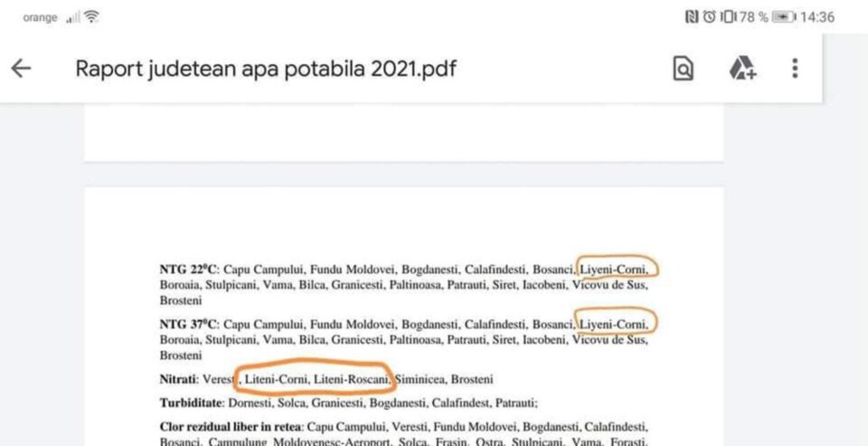Tap the back arrow icon
868x446 pixels.
[21, 69]
